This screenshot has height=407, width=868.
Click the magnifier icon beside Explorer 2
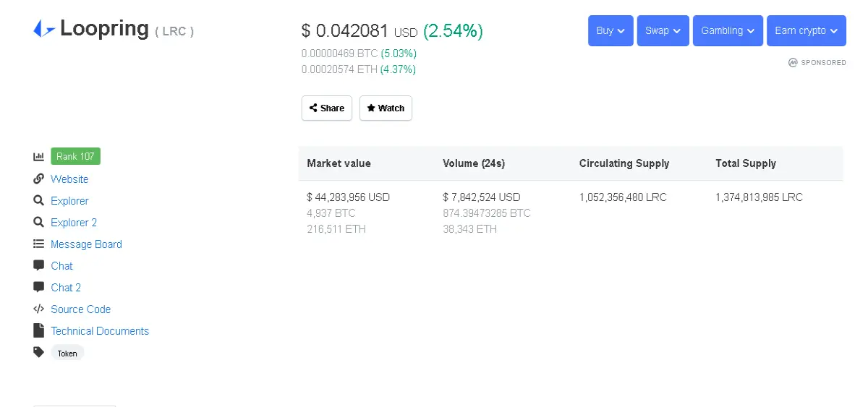pyautogui.click(x=39, y=222)
